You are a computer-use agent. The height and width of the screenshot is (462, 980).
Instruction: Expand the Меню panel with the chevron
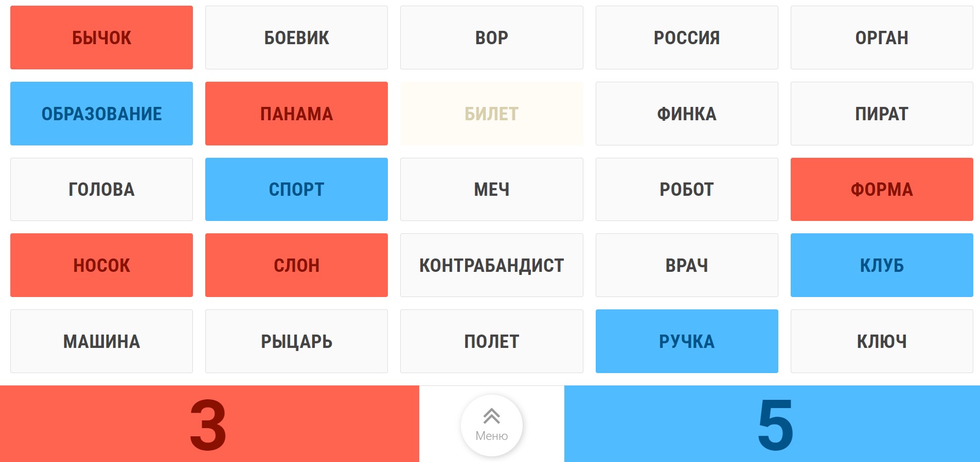coord(490,425)
